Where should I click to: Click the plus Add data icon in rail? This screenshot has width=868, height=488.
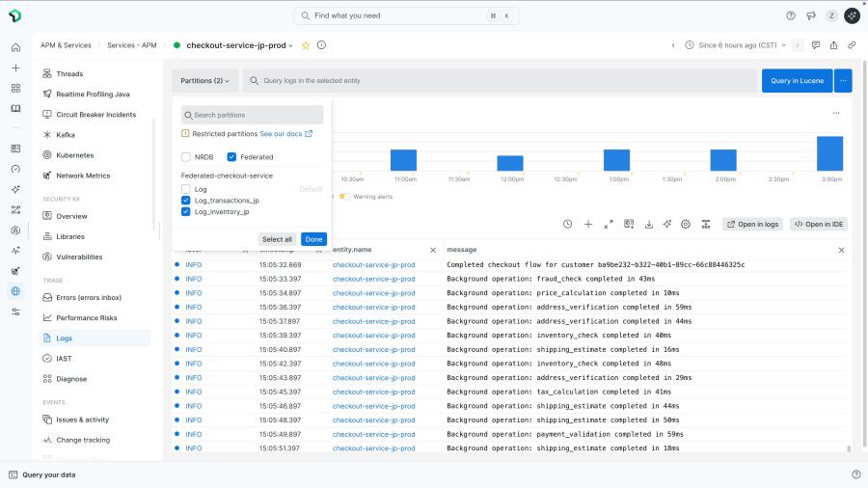(15, 68)
